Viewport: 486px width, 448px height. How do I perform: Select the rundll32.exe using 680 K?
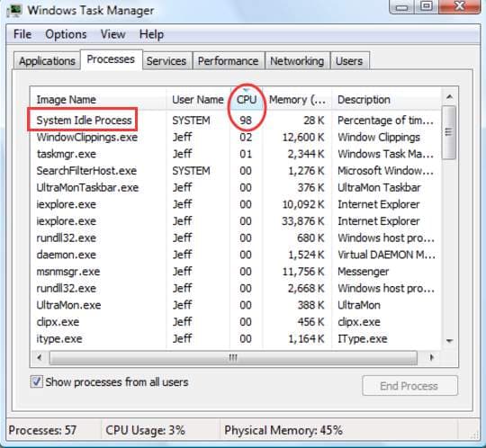pyautogui.click(x=236, y=237)
